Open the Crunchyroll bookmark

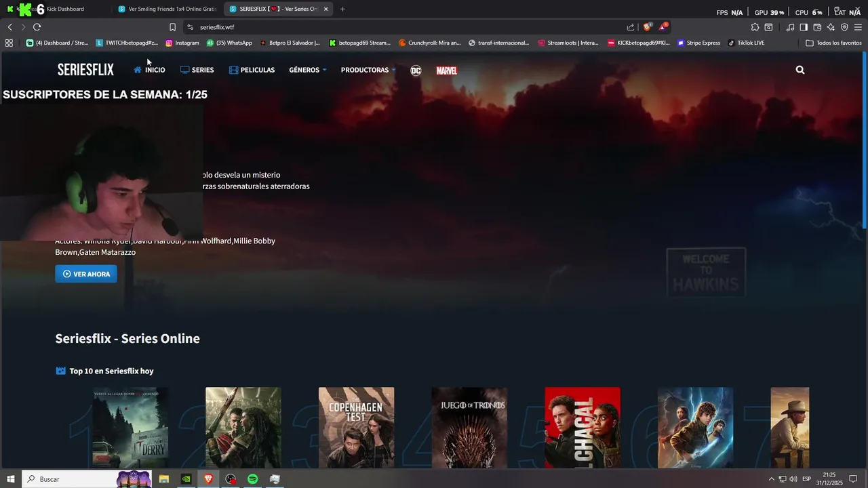[430, 43]
